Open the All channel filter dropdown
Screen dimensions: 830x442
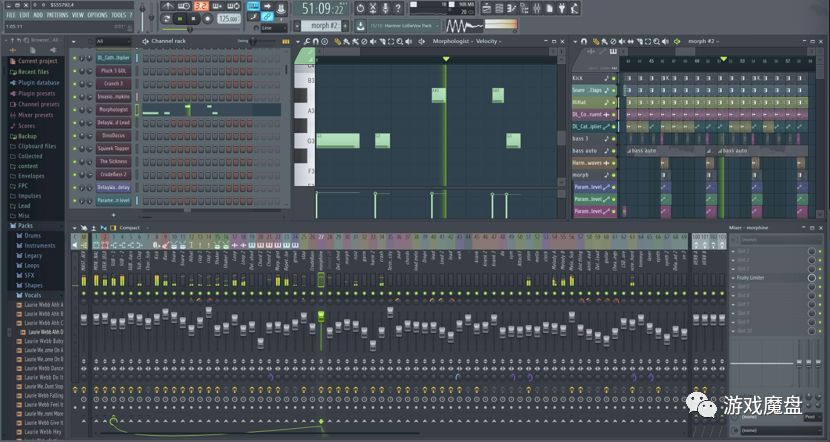(113, 41)
